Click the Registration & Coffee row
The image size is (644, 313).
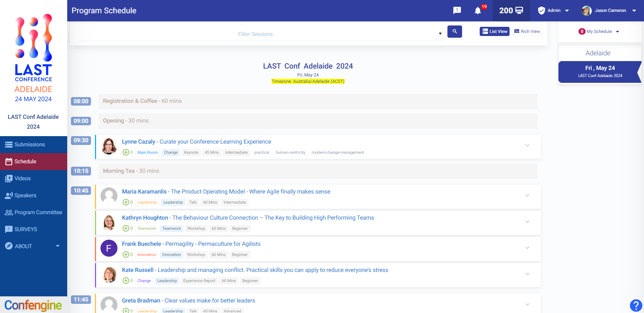tap(318, 101)
